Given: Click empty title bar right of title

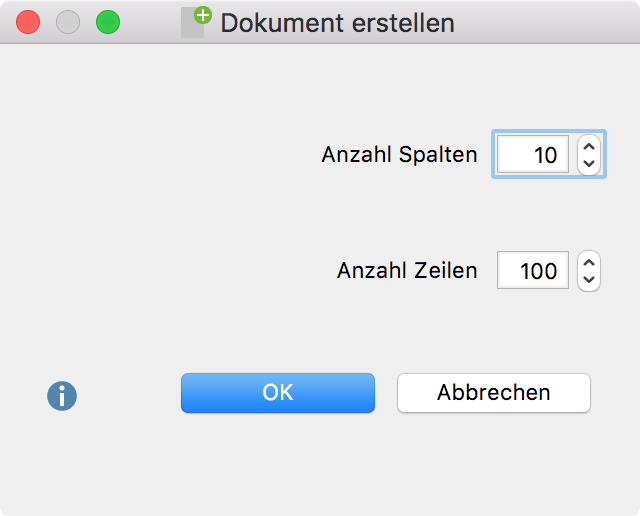Looking at the screenshot, I should tap(547, 22).
